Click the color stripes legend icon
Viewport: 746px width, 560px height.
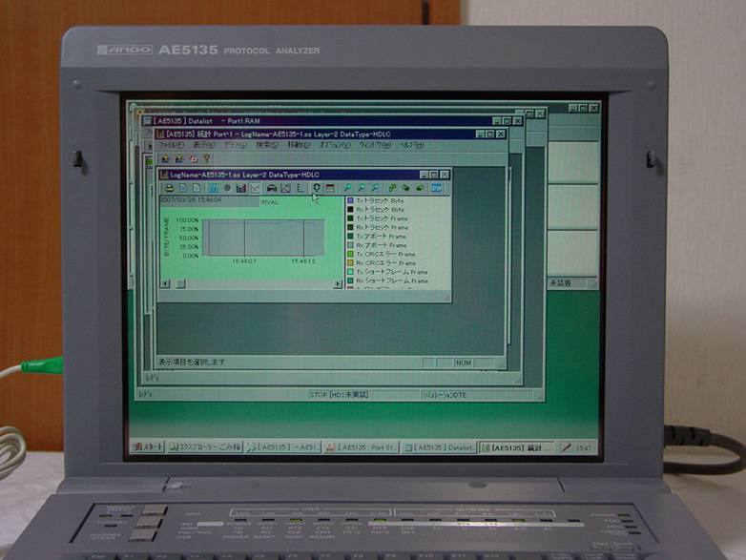(330, 188)
